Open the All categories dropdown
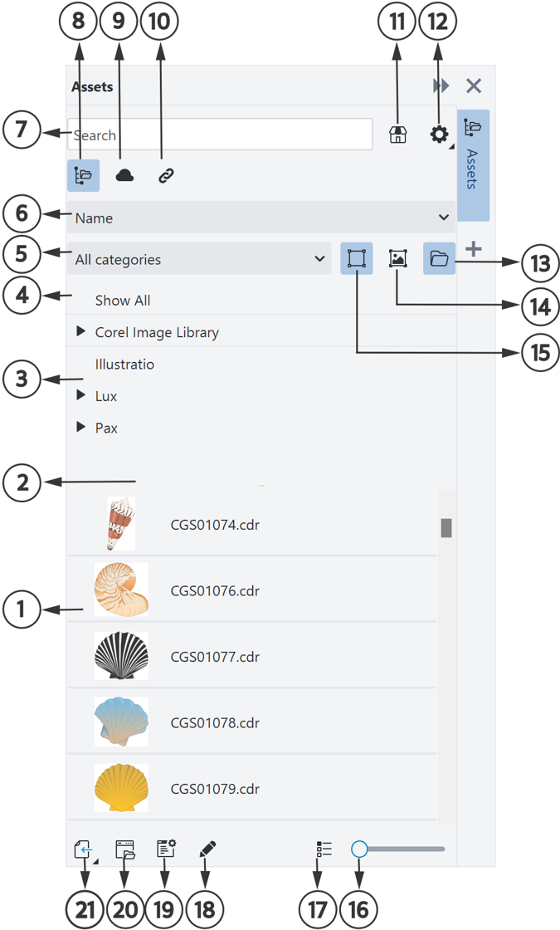Screen dimensions: 560x930 [x=199, y=258]
